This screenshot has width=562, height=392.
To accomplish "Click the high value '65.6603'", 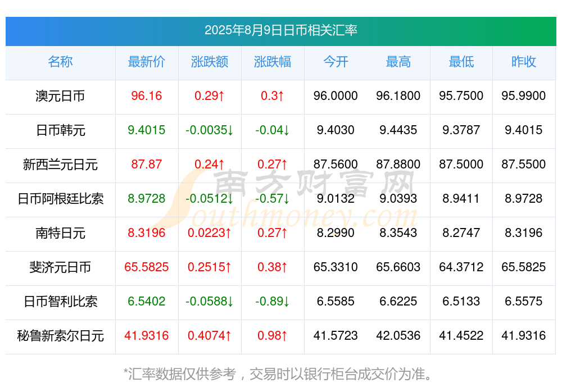I will [x=398, y=267].
